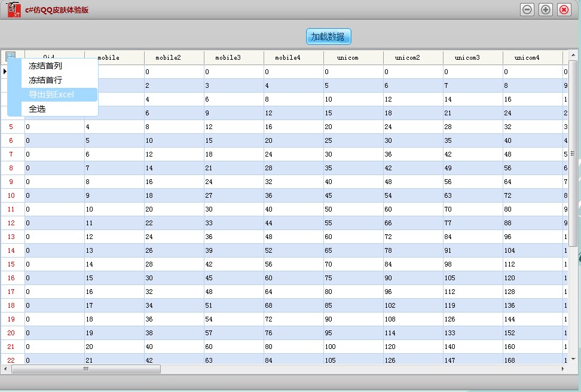This screenshot has width=581, height=392.
Task: Choose 冻结首行 from the context menu
Action: 45,80
